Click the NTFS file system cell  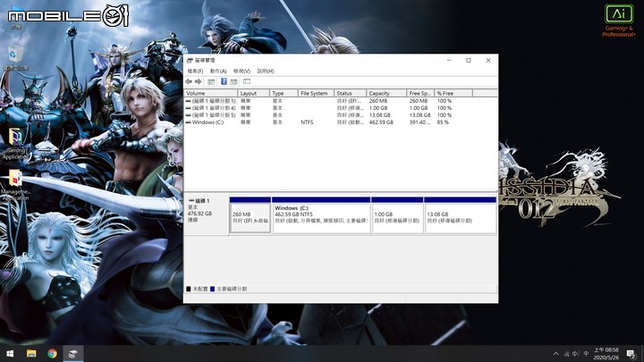307,122
